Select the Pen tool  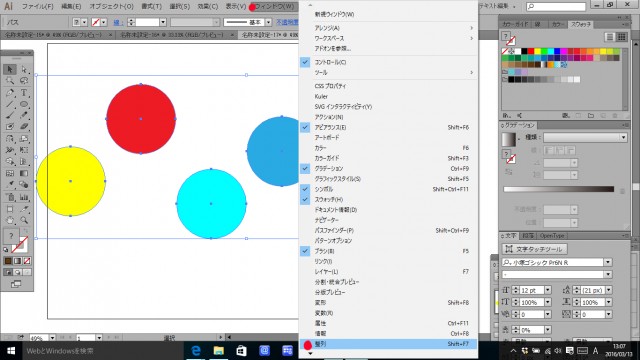click(10, 93)
